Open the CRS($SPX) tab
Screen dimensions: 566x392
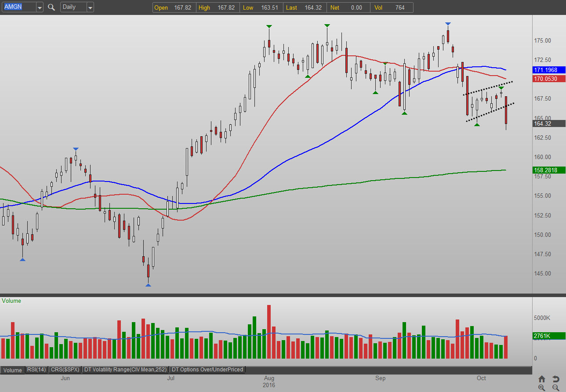tap(65, 370)
